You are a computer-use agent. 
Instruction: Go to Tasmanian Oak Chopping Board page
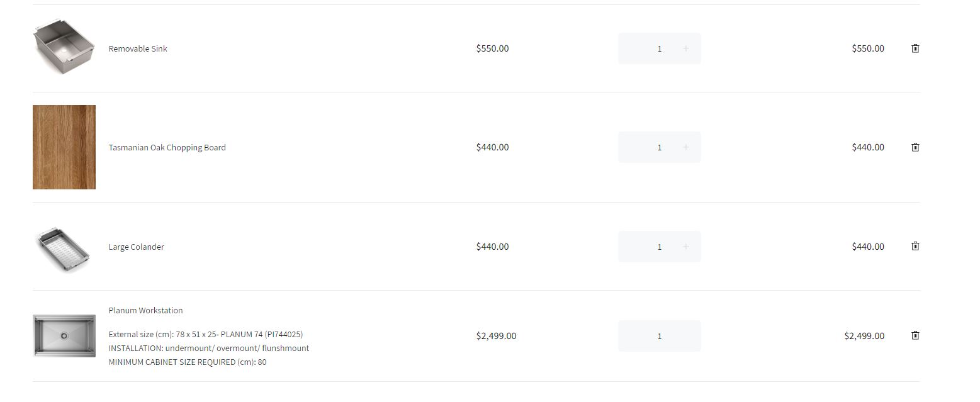(x=167, y=147)
